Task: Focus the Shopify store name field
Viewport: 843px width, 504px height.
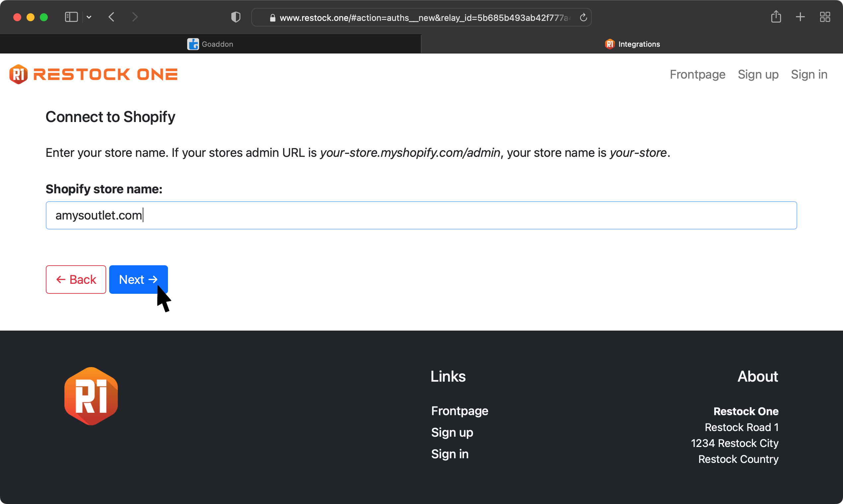Action: [x=421, y=215]
